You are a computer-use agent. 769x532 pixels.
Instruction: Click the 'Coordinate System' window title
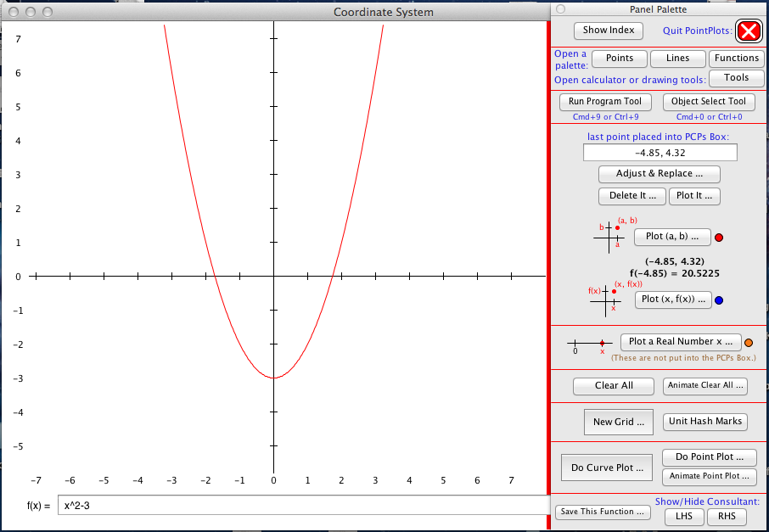point(384,12)
